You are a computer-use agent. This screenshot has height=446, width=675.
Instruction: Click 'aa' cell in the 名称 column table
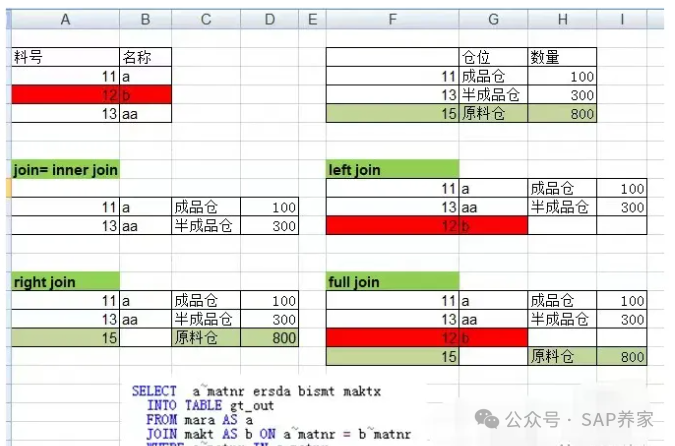pos(146,114)
